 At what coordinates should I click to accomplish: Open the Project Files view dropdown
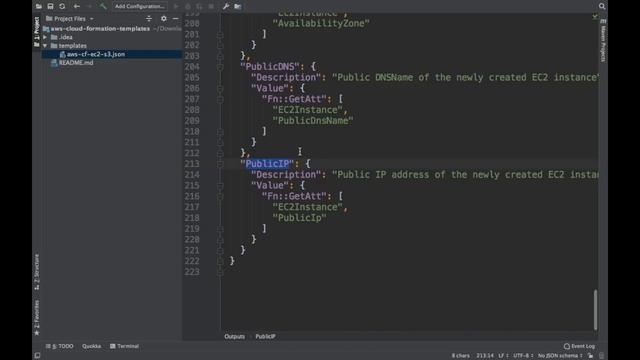(70, 19)
